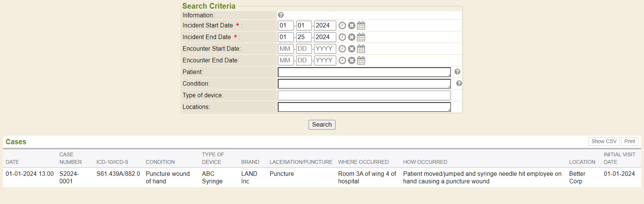644x204 pixels.
Task: Click the Condition field help icon
Action: pos(459,83)
